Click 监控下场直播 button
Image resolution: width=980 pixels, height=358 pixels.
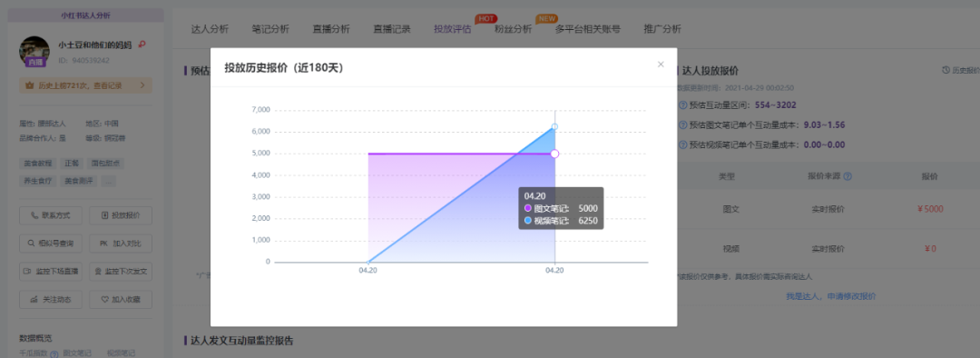(51, 272)
